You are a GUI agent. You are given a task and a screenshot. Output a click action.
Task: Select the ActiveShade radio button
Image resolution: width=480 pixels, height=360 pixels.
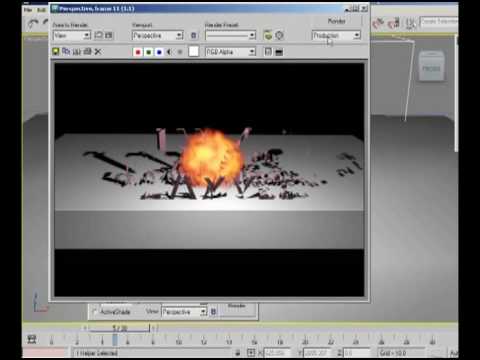(95, 312)
